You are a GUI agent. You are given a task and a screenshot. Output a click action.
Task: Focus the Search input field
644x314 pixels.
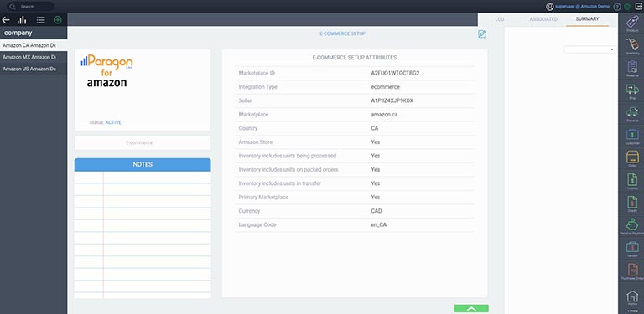pyautogui.click(x=31, y=7)
